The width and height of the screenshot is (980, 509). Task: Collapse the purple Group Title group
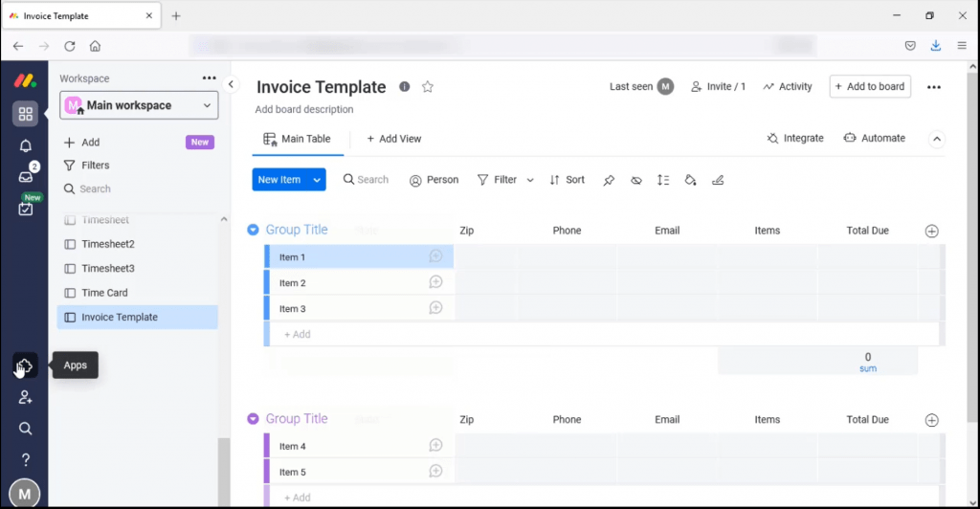coord(253,418)
